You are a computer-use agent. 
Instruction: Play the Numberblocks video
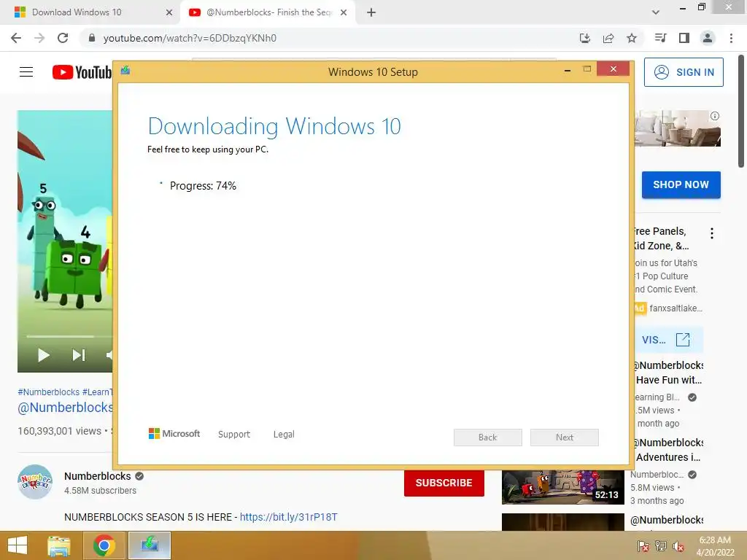(x=43, y=355)
